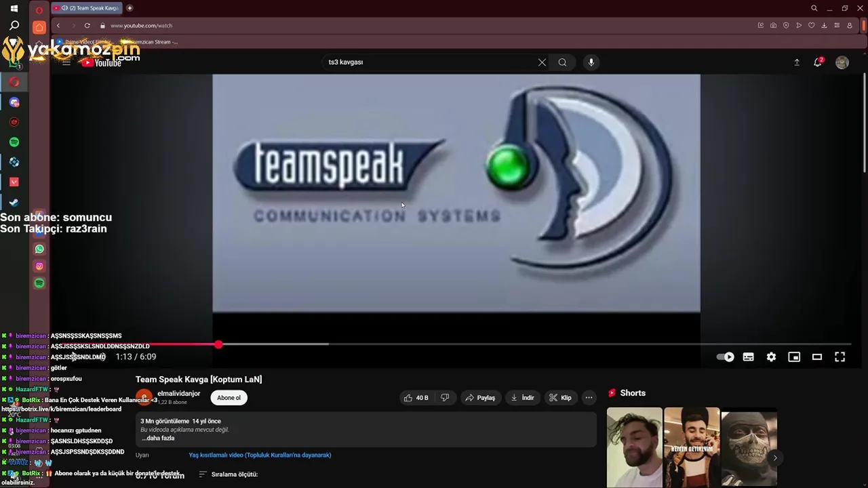Open Instagram in Opera sidebar
Viewport: 868px width, 488px height.
click(39, 266)
